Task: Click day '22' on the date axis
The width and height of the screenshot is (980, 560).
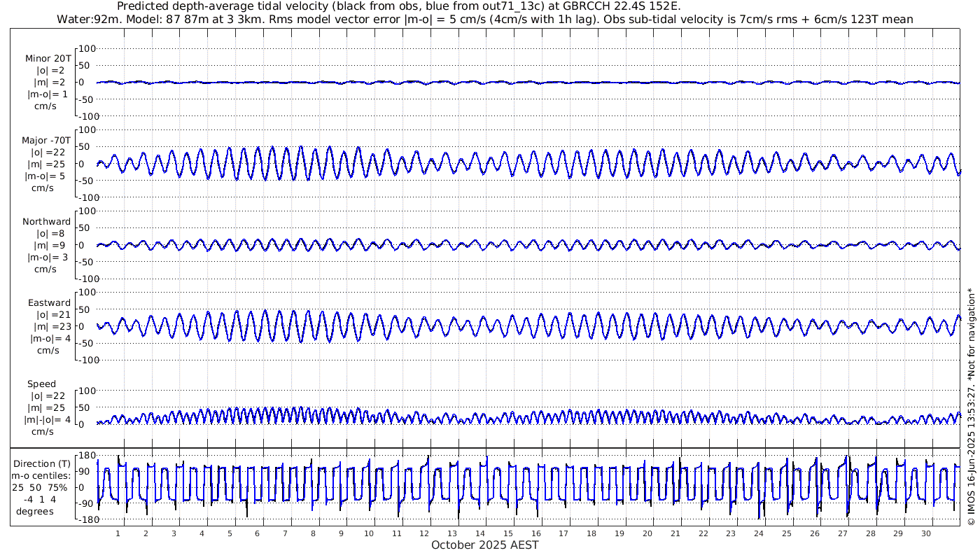Action: [703, 533]
